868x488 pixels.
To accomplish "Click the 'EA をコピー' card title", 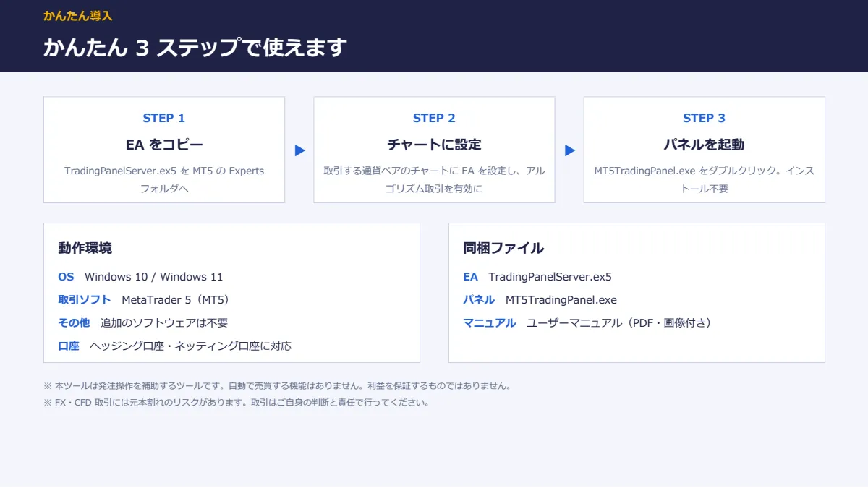I will 164,145.
